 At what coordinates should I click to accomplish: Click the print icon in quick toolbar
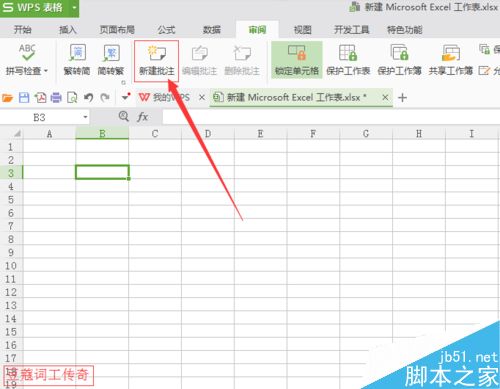point(56,98)
